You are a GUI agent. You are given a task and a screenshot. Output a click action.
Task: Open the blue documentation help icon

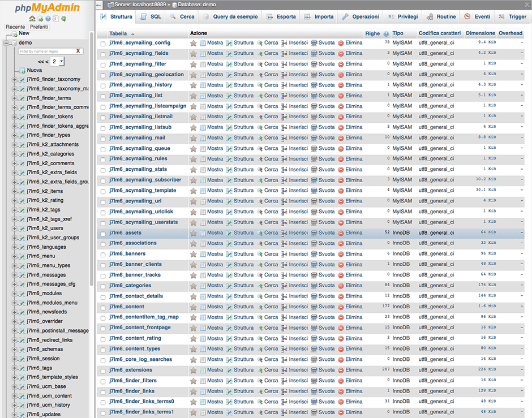[x=48, y=19]
